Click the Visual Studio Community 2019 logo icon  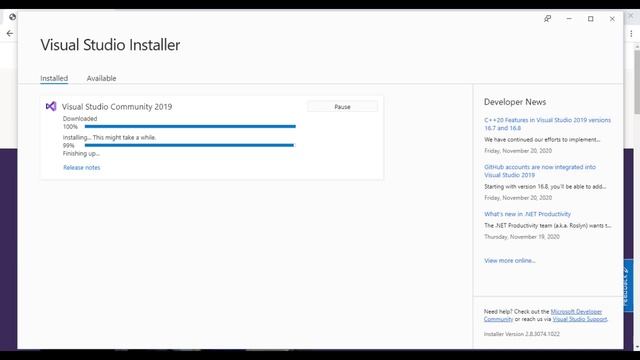tap(51, 107)
